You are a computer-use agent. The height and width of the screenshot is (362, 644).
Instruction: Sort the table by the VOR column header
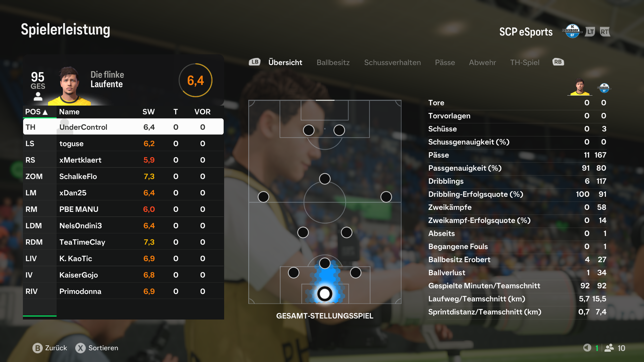tap(203, 112)
